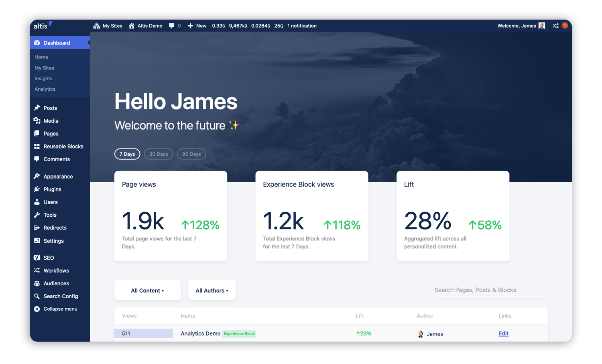
Task: Click the 0.33s query timing stat
Action: pyautogui.click(x=218, y=26)
